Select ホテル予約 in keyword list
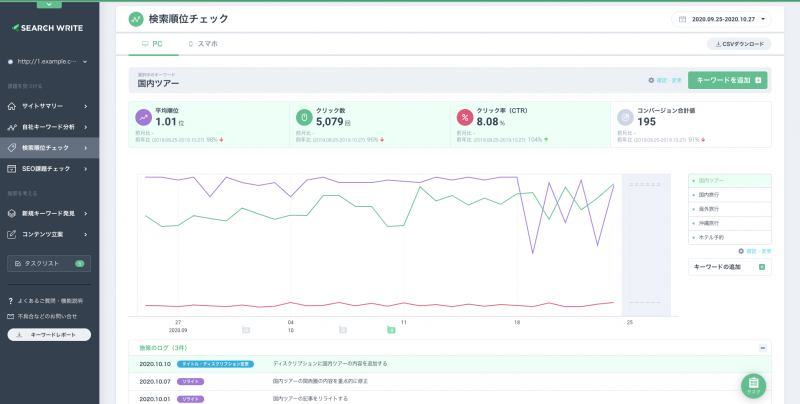The height and width of the screenshot is (404, 800). [x=730, y=238]
